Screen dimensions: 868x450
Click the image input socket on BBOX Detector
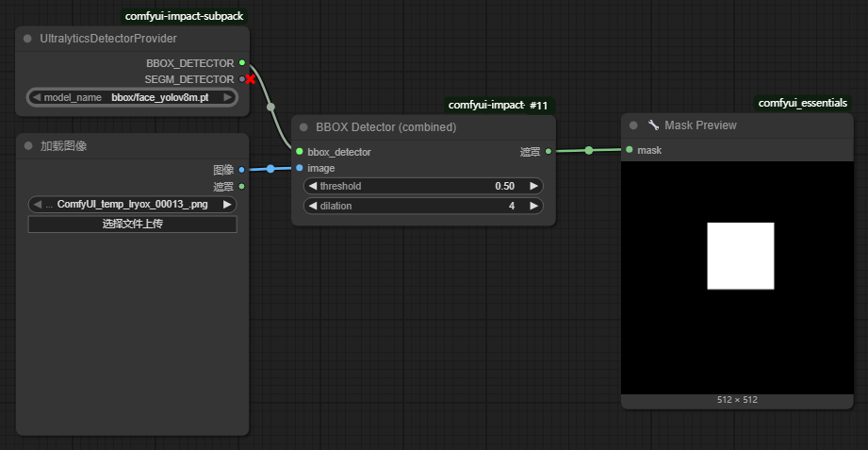[300, 168]
